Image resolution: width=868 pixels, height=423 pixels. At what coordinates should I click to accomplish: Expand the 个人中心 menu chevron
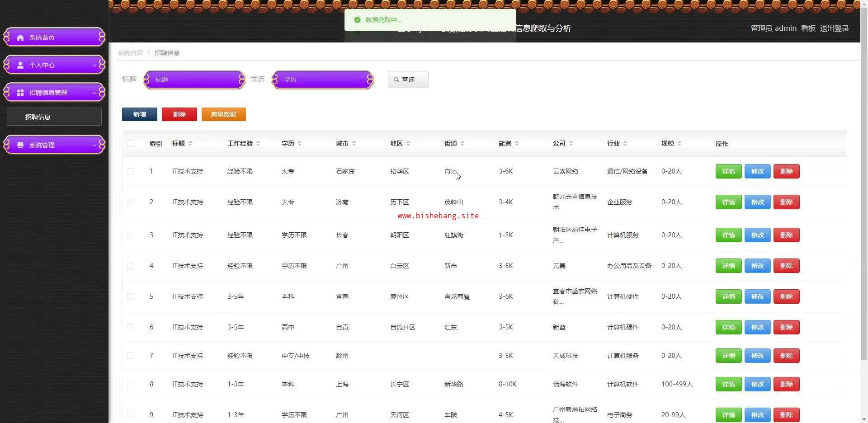point(94,65)
